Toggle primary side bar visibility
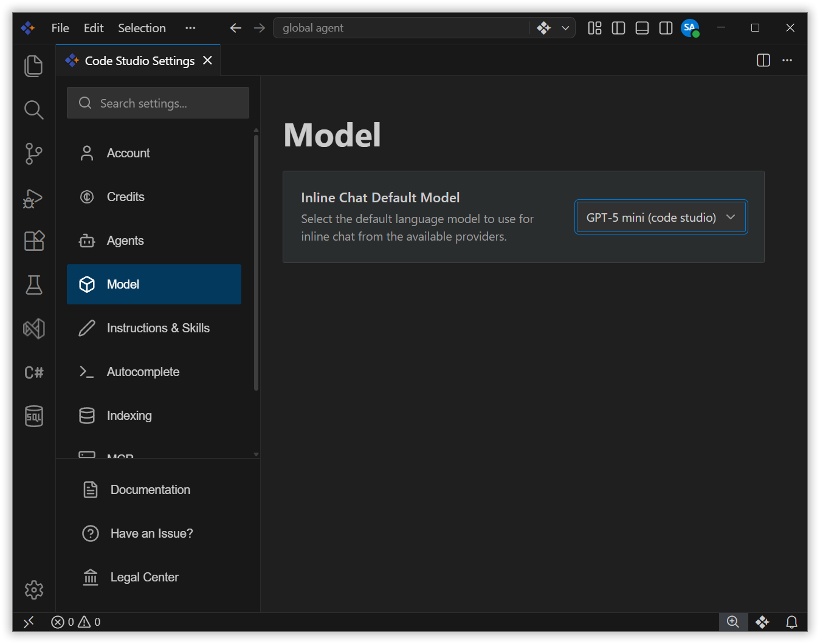This screenshot has height=644, width=820. tap(618, 28)
